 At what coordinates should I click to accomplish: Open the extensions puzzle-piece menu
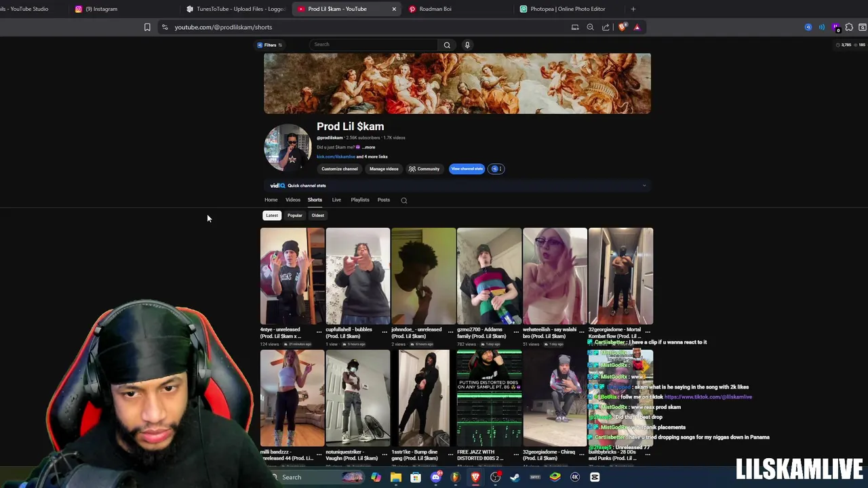click(849, 27)
